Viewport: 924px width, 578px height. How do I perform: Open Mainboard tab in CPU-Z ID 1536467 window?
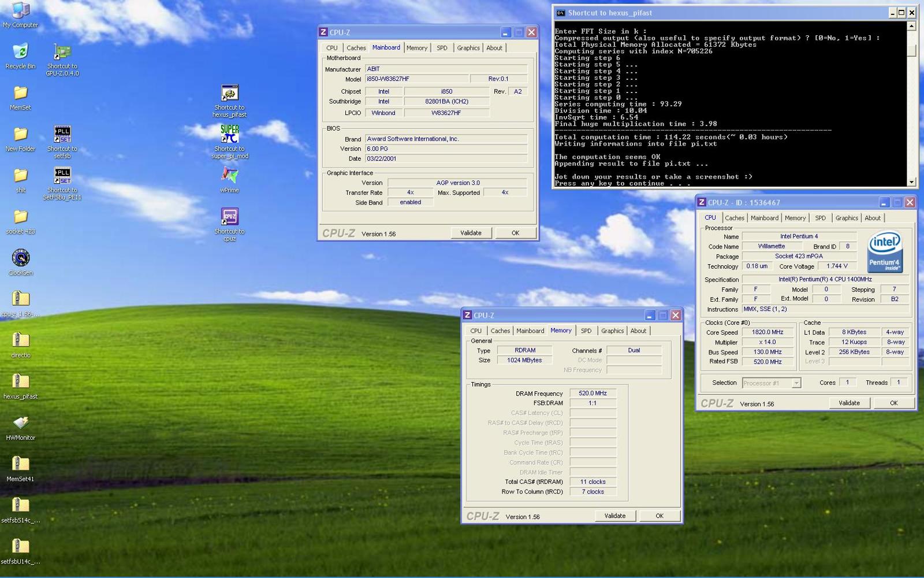tap(765, 218)
